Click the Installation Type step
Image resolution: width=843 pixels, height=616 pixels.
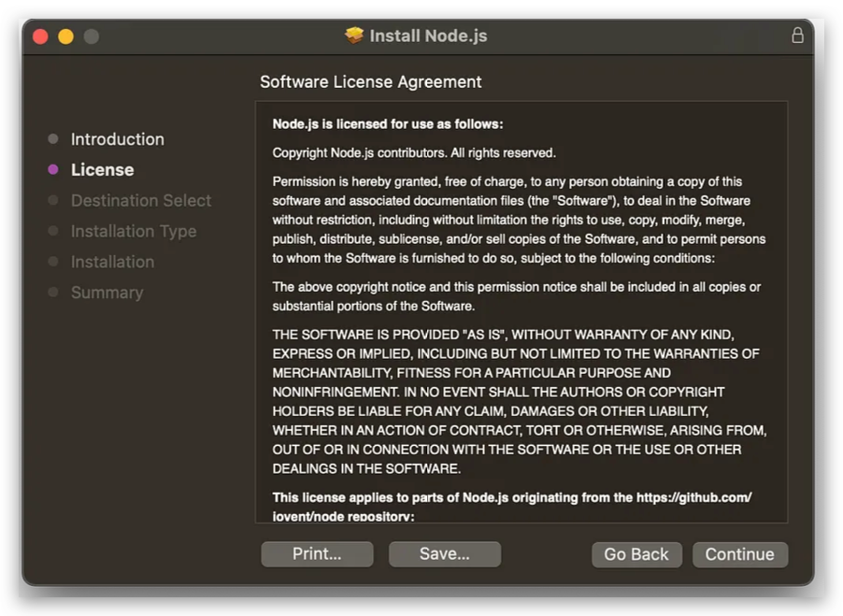134,231
